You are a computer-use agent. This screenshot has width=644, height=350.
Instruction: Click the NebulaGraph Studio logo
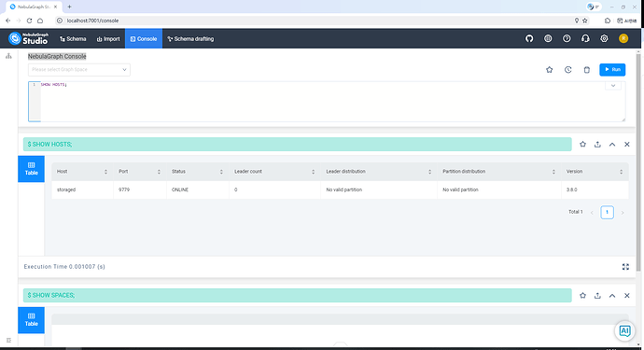[x=28, y=38]
